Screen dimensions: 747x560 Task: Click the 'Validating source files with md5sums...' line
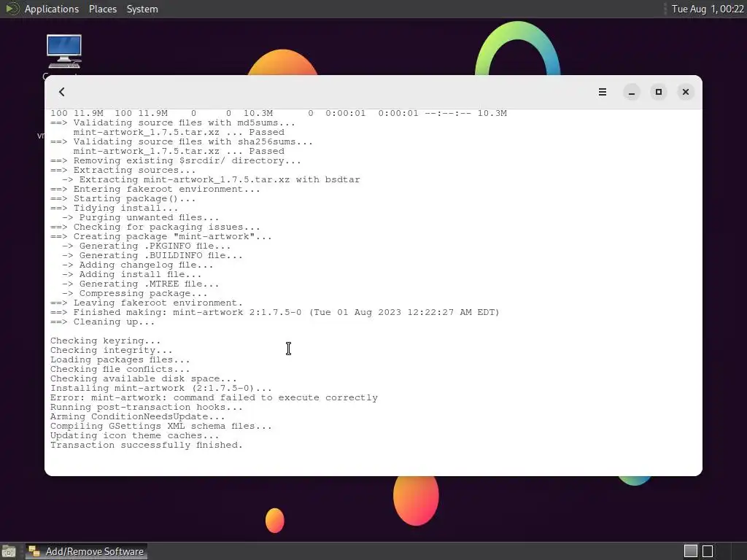coord(172,122)
